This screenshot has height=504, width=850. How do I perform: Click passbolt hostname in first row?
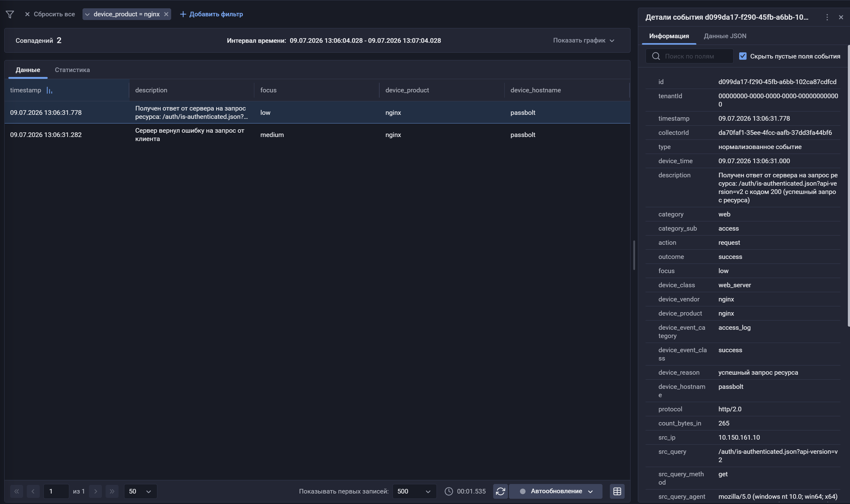click(x=522, y=112)
